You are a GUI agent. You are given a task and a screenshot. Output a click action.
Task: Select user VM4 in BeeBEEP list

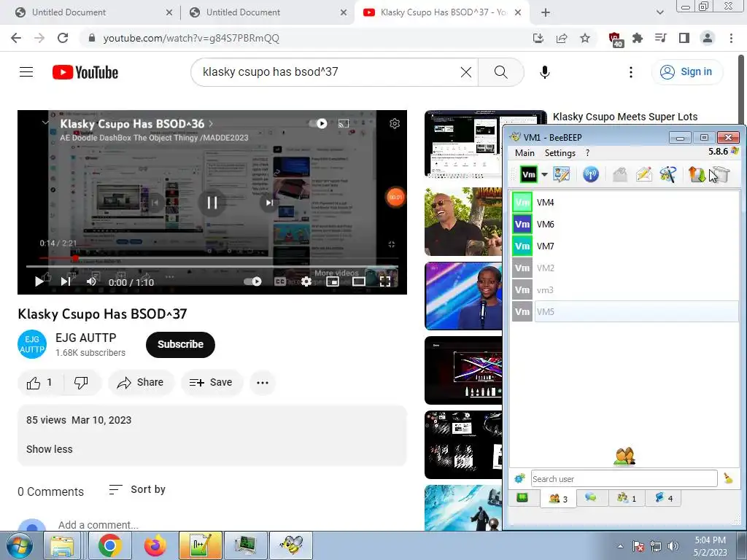coord(625,203)
